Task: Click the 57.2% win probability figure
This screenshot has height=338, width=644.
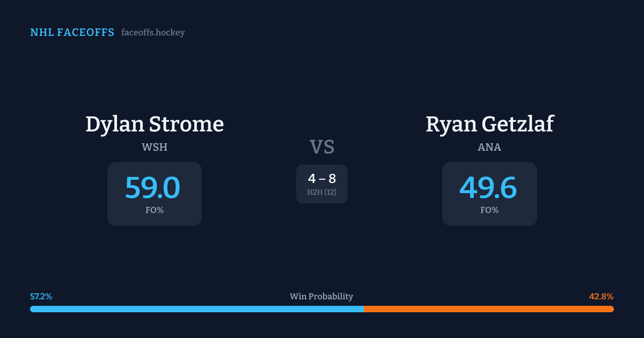Action: [41, 297]
